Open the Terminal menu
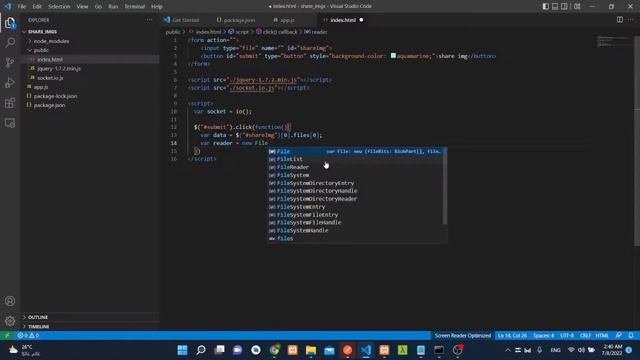Screen dimensions: 640x360 click(135, 7)
